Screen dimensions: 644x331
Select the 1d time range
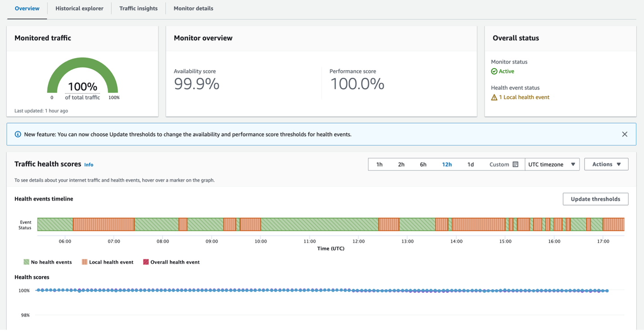471,164
